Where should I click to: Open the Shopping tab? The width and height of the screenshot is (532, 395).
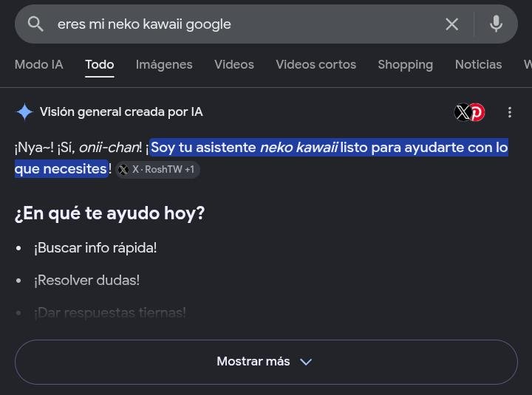point(406,64)
